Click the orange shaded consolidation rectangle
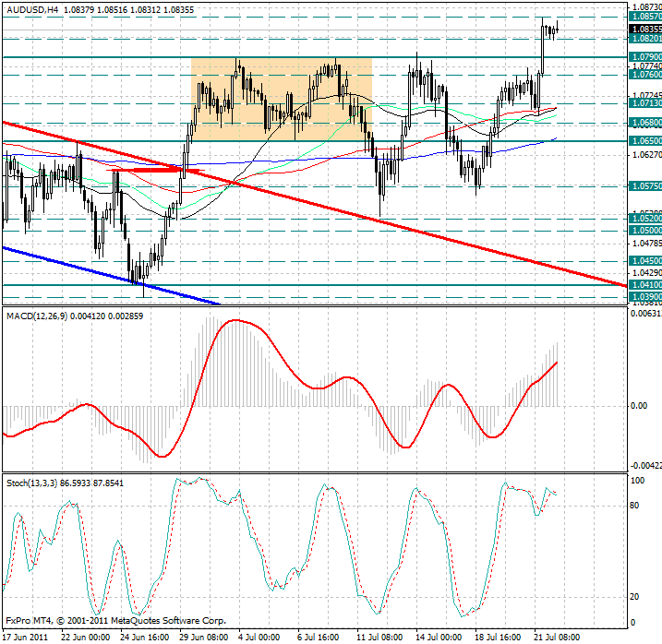 coord(282,100)
